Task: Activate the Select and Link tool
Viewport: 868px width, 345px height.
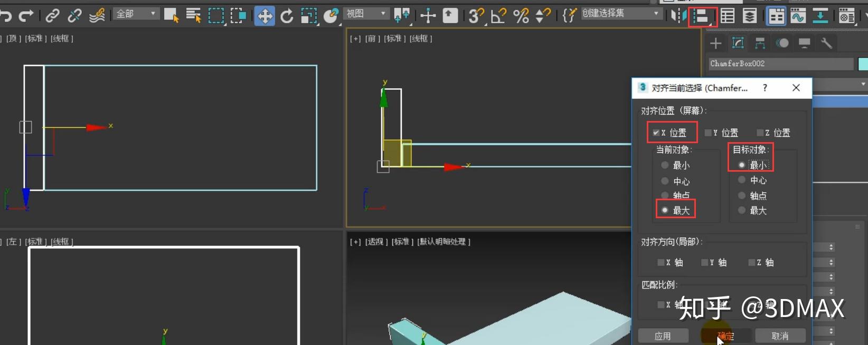Action: tap(52, 16)
